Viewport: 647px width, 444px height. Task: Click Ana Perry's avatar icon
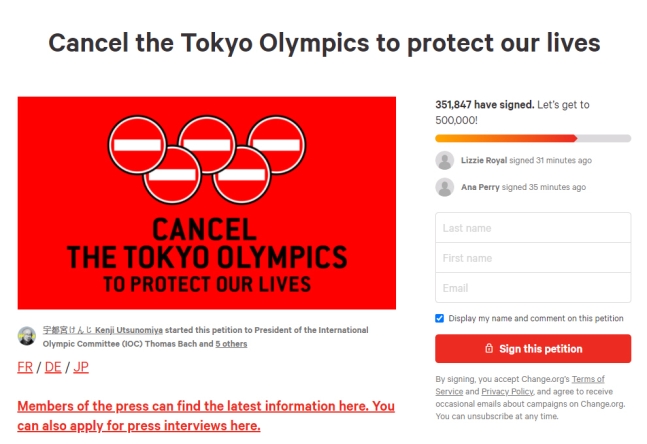point(444,187)
